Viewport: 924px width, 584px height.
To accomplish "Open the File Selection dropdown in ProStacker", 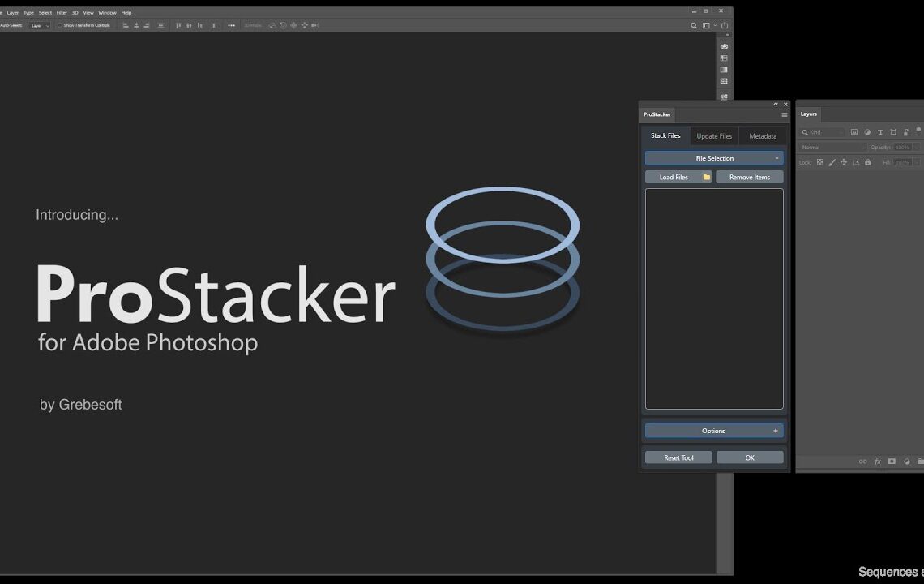I will click(x=713, y=157).
